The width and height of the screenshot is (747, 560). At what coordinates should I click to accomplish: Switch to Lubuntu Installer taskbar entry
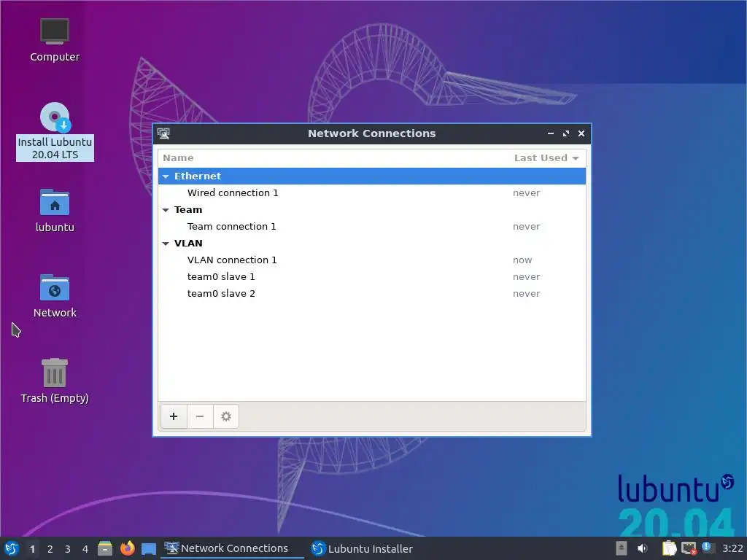pyautogui.click(x=362, y=548)
